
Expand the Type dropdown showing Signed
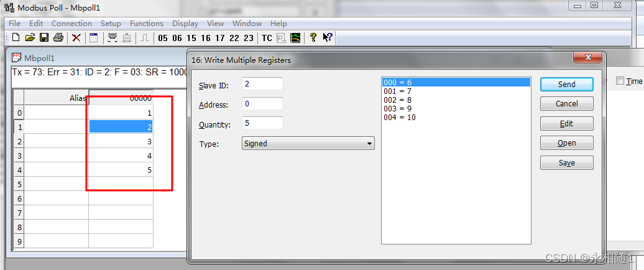pos(308,143)
